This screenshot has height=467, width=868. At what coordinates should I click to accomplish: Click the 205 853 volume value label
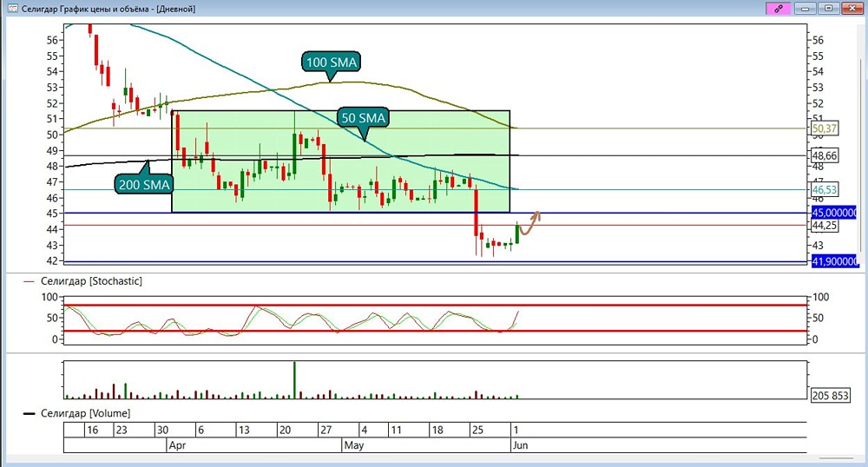click(x=830, y=396)
